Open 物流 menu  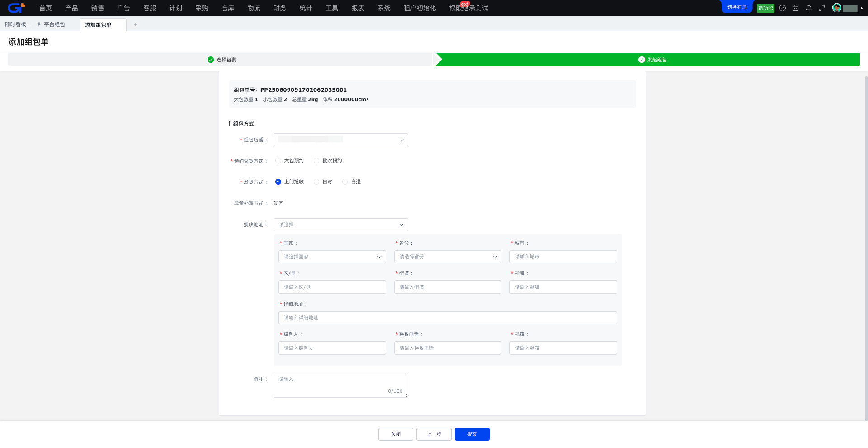click(254, 8)
